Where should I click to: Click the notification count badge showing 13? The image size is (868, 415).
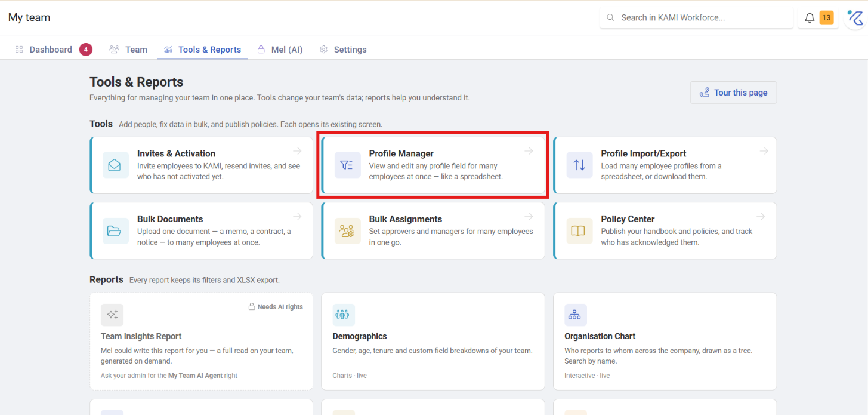pyautogui.click(x=826, y=18)
